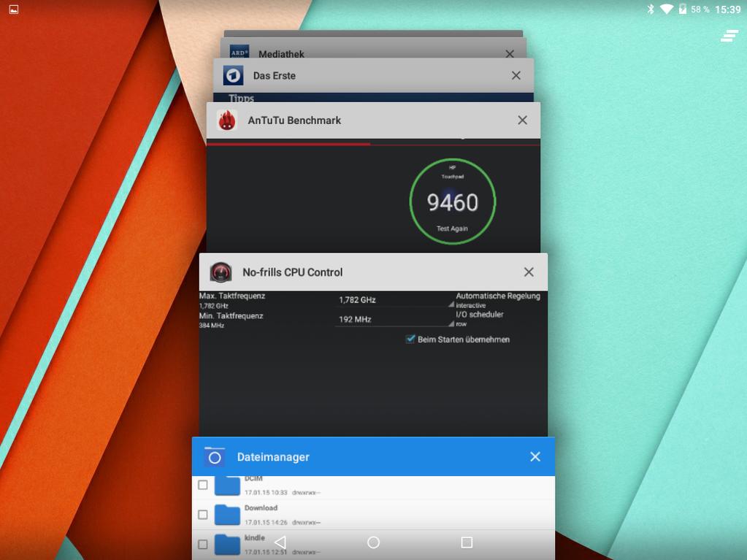Tap the red AnTuTu progress bar
747x560 pixels.
[x=288, y=144]
